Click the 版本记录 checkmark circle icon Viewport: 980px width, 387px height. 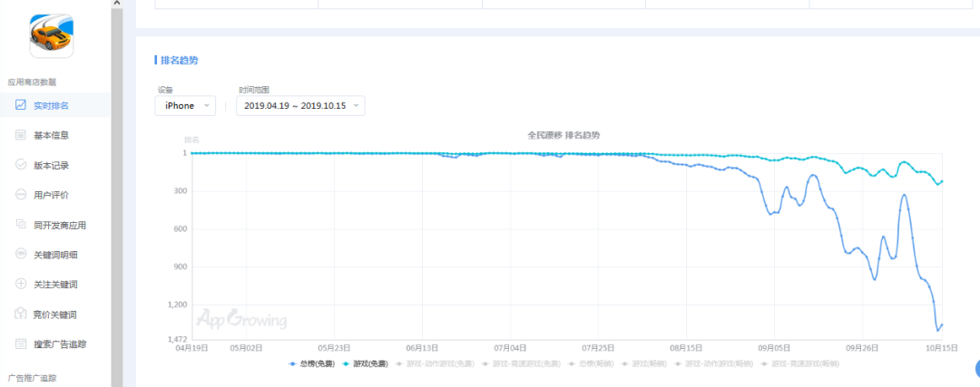coord(21,165)
